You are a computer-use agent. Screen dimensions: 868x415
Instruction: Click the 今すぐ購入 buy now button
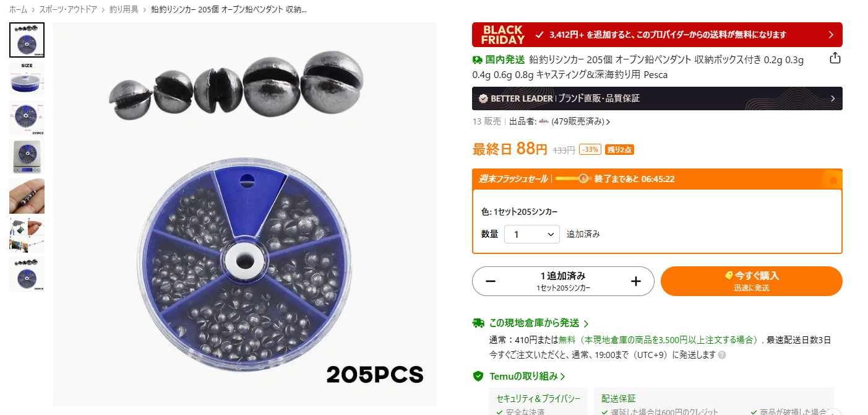click(752, 281)
